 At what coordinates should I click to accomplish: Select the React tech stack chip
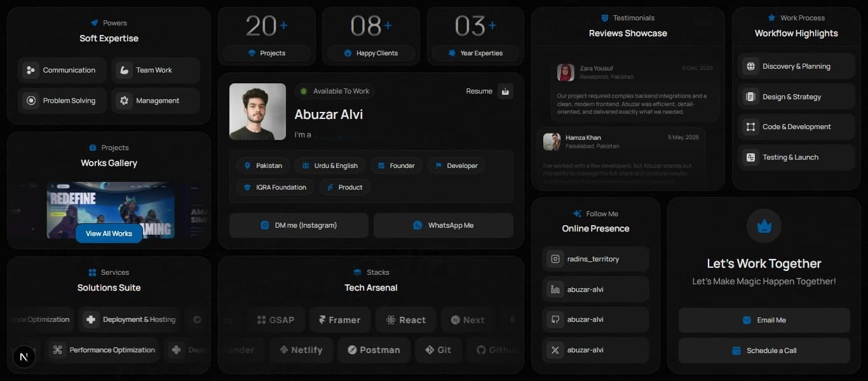point(405,320)
